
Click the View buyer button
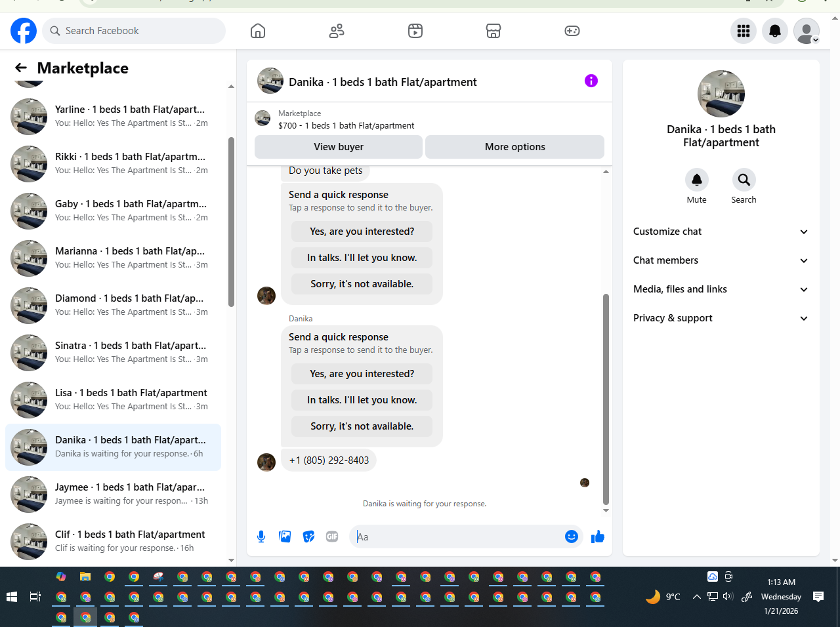pos(339,147)
